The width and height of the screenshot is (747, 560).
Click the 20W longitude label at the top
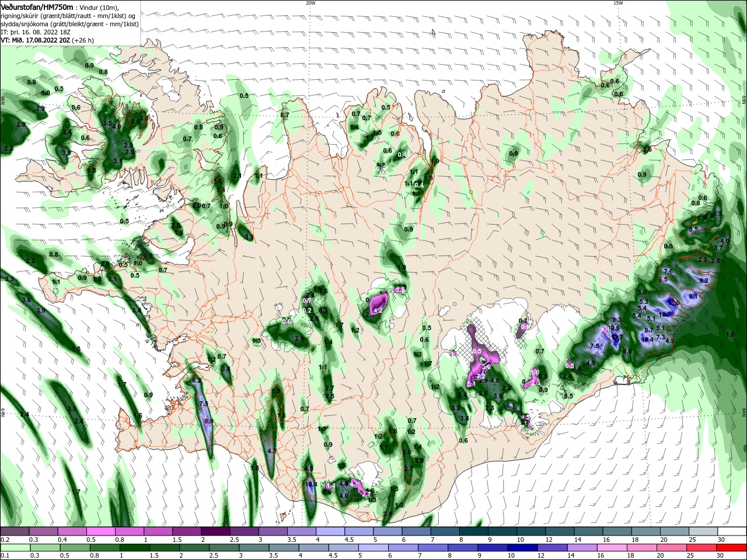(310, 3)
